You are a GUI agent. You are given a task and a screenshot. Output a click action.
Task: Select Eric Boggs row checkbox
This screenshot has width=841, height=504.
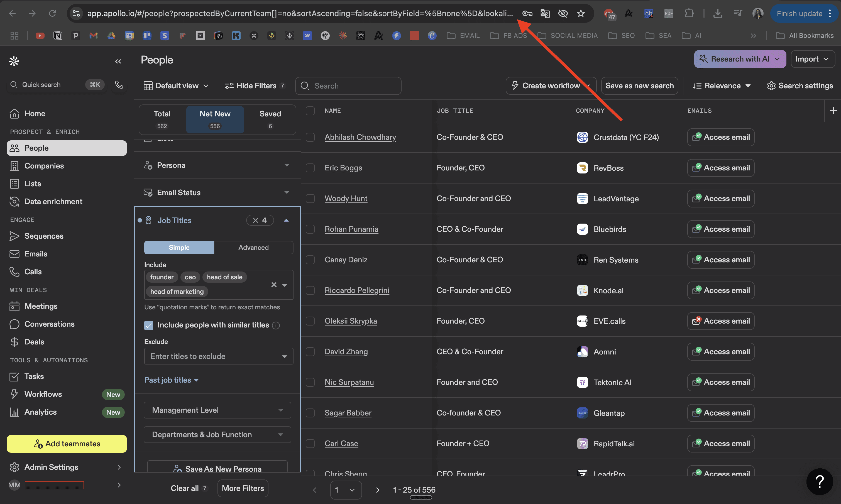point(310,168)
